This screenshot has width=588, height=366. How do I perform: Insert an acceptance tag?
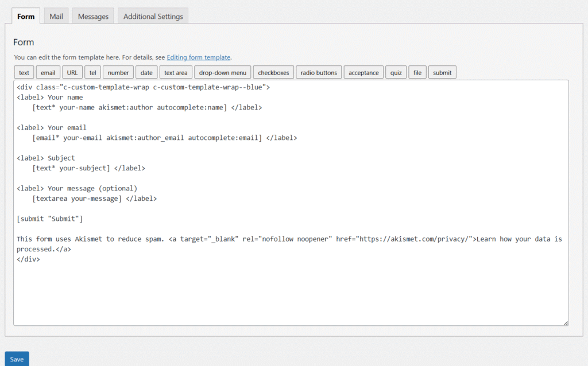[x=363, y=73]
